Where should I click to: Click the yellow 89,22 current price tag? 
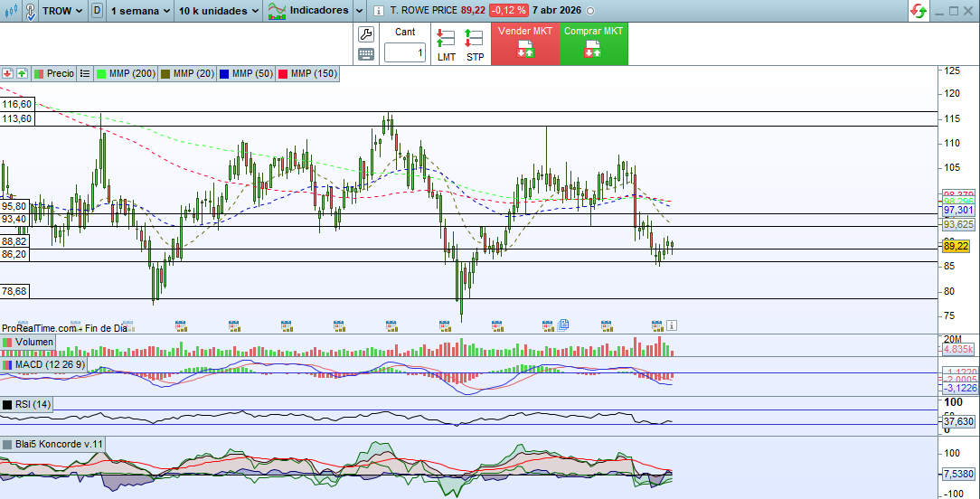click(x=956, y=247)
